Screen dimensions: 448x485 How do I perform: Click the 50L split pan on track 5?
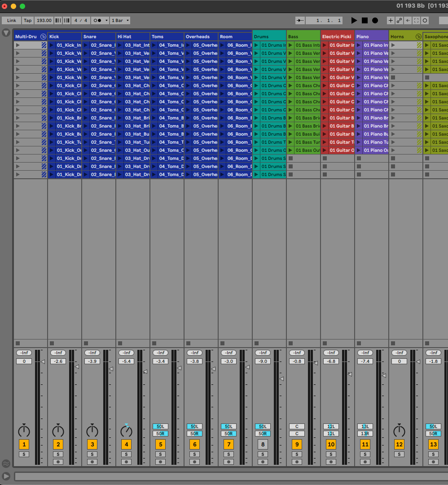tap(160, 427)
